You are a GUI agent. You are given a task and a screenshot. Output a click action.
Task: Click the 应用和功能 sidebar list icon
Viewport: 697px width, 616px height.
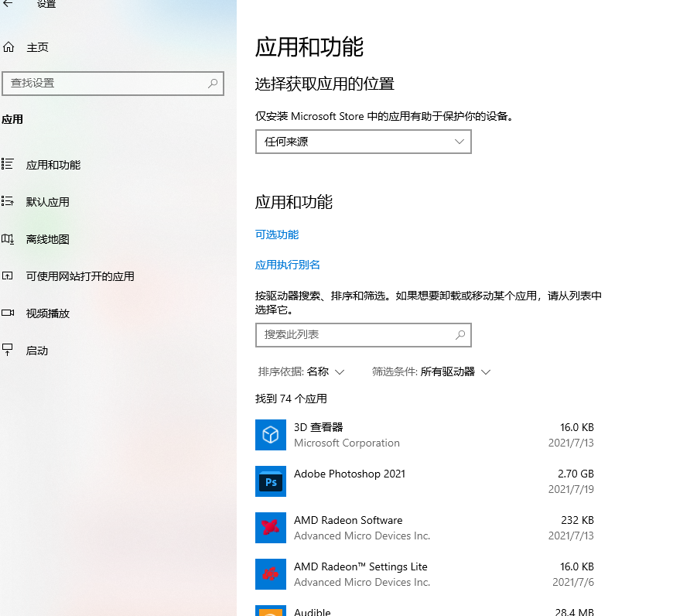[8, 164]
